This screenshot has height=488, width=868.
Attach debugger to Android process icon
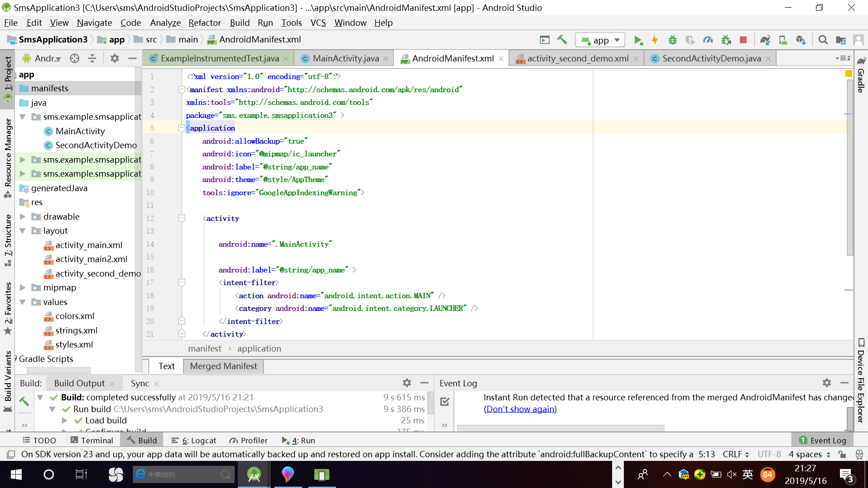[726, 40]
